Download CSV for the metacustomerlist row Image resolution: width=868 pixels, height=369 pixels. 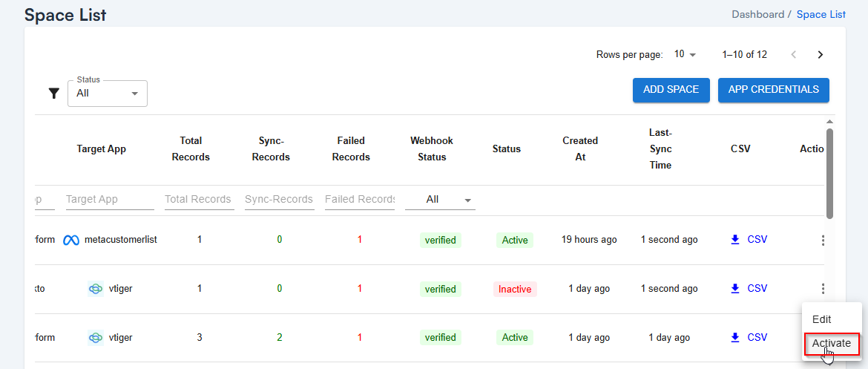(x=749, y=240)
